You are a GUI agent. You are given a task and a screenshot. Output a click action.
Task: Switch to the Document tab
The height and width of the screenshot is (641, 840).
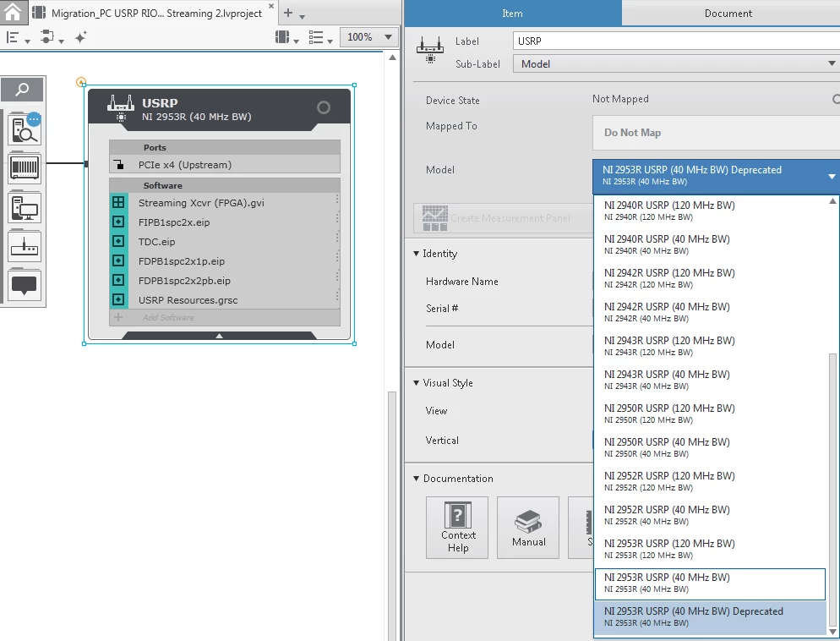coord(728,14)
